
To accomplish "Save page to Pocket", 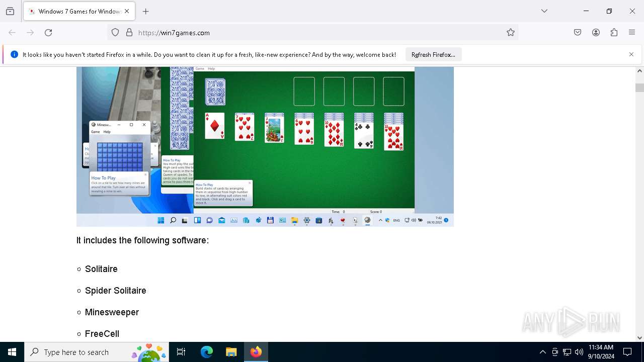I will pos(578,33).
